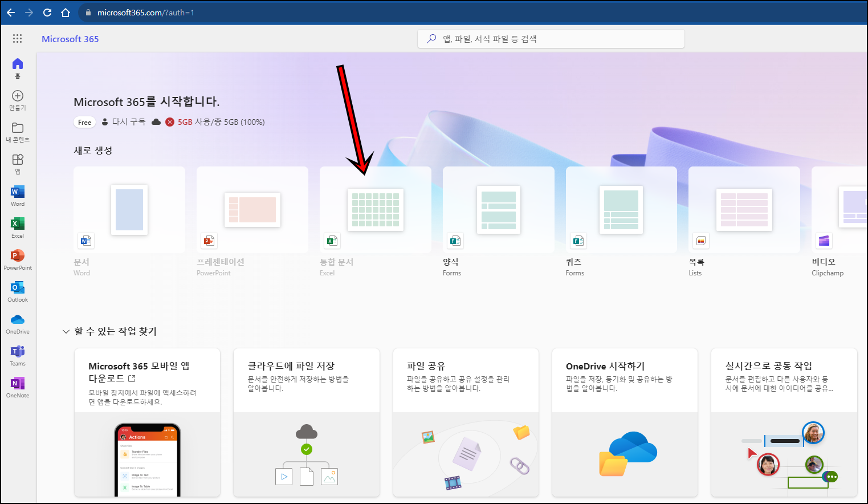Open OneNote from the sidebar
This screenshot has width=868, height=504.
point(18,387)
